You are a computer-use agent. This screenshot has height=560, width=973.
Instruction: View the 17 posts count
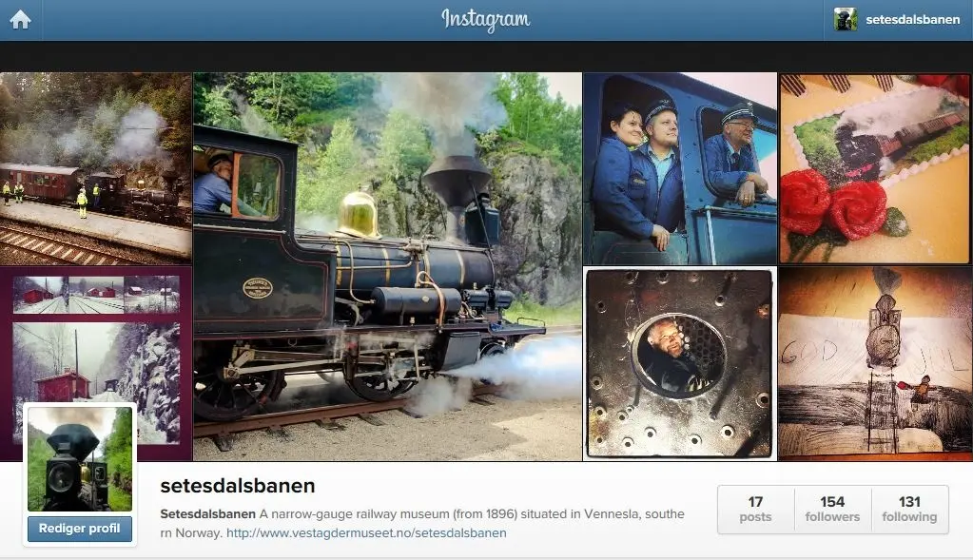[x=755, y=510]
